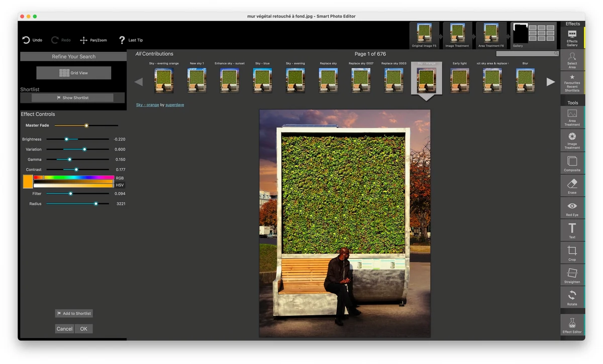Go to next effects page arrow
603x364 pixels.
click(551, 82)
